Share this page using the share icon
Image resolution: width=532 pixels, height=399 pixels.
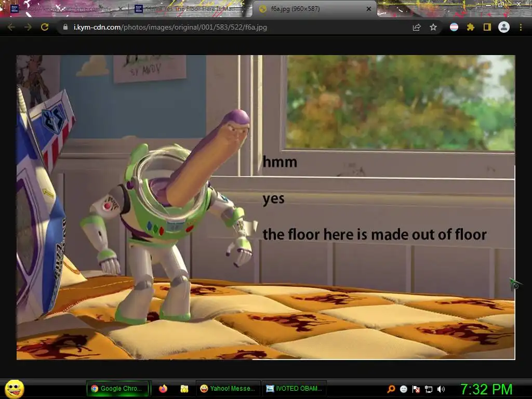417,27
